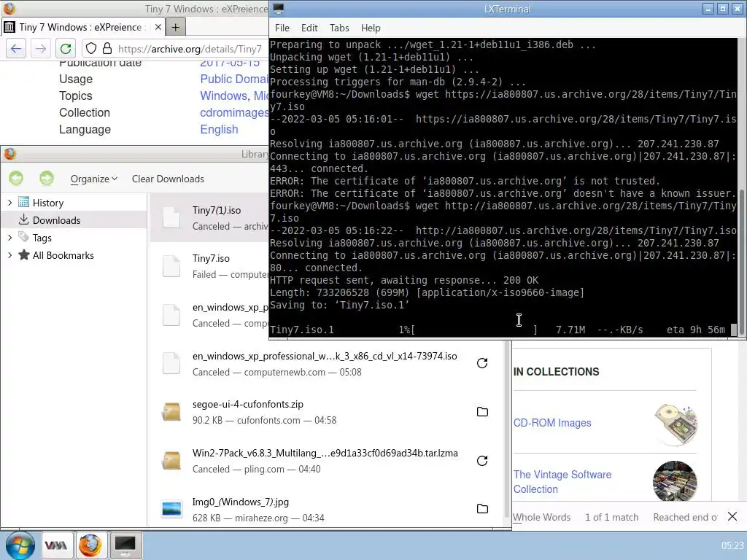The height and width of the screenshot is (560, 747).
Task: Click the Tiny7.iso file icon
Action: pyautogui.click(x=171, y=266)
